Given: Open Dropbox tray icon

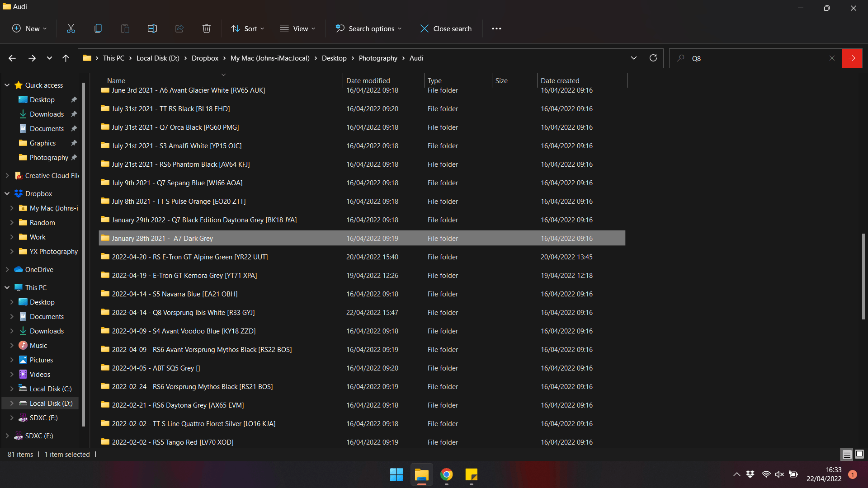Looking at the screenshot, I should coord(750,474).
